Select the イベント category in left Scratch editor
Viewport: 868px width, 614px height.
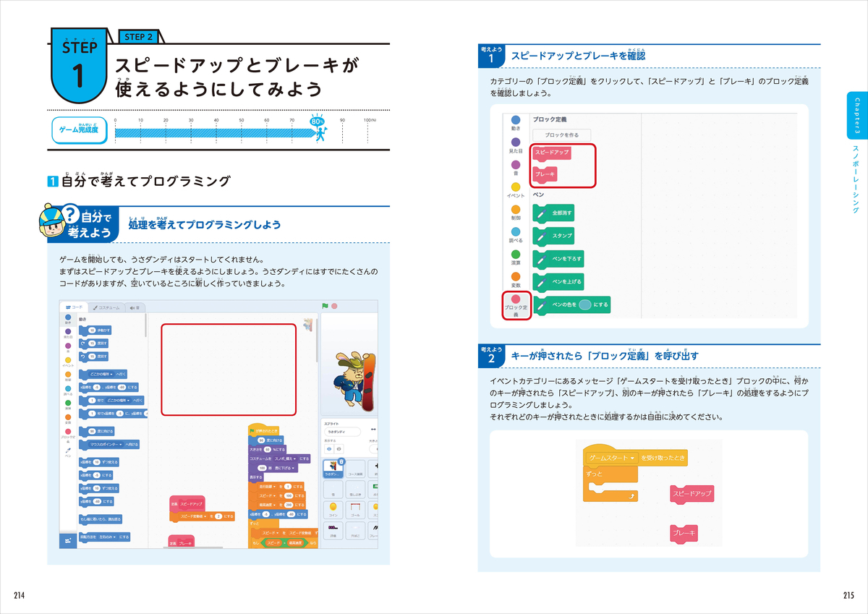pyautogui.click(x=68, y=362)
